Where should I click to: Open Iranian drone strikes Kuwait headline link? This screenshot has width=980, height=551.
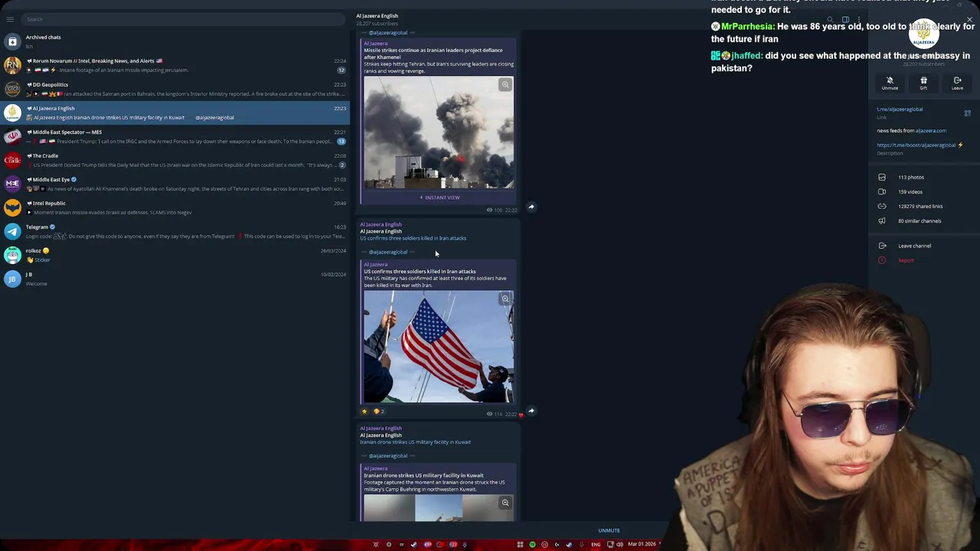tap(416, 442)
